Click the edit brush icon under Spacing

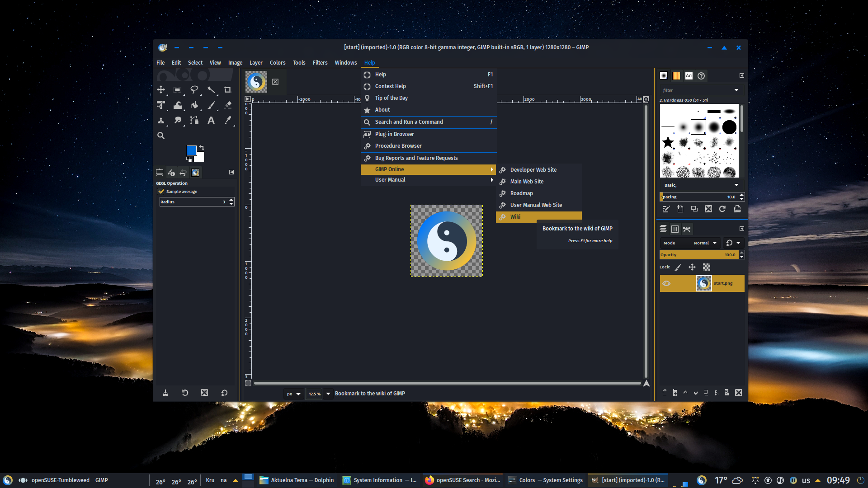point(666,209)
